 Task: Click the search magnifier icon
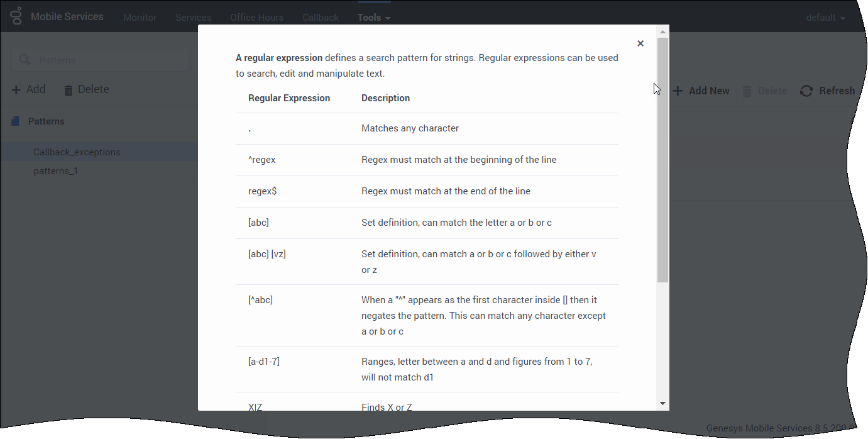(x=25, y=60)
